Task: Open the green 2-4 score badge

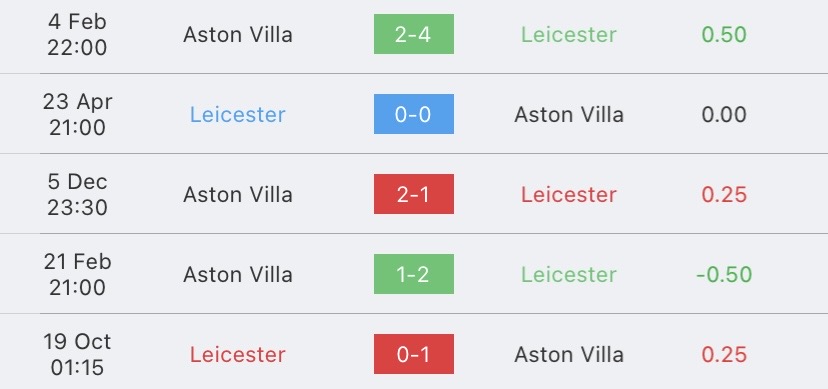Action: click(413, 34)
